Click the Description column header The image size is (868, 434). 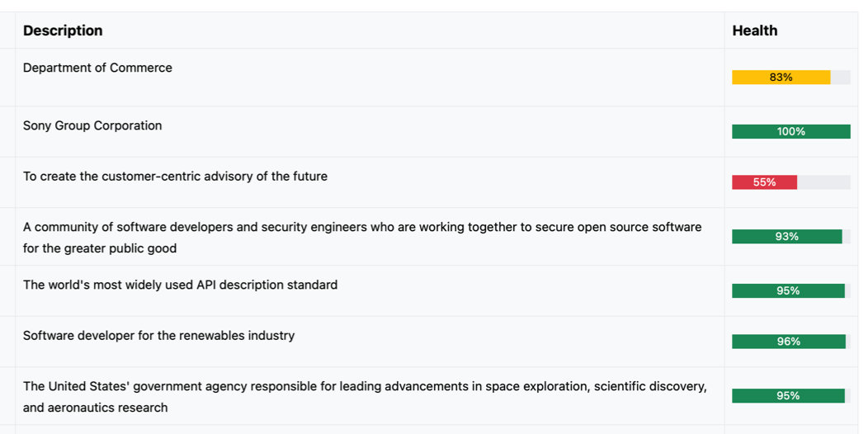click(63, 31)
